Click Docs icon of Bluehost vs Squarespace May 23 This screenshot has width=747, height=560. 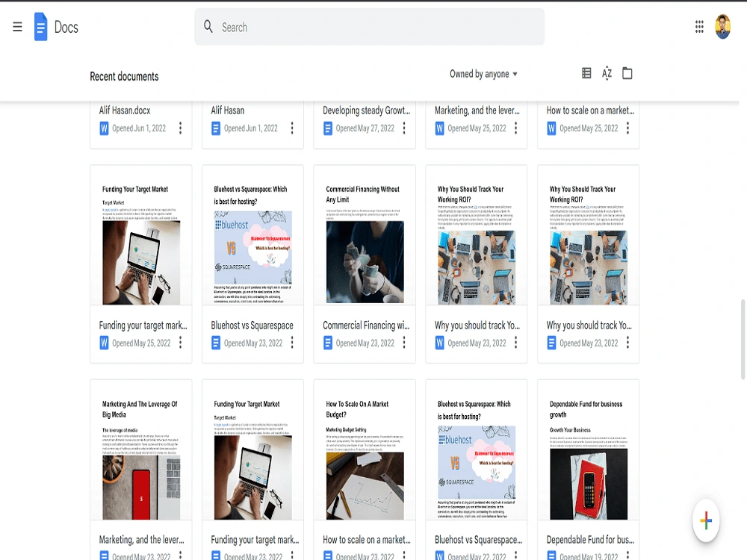pos(216,343)
